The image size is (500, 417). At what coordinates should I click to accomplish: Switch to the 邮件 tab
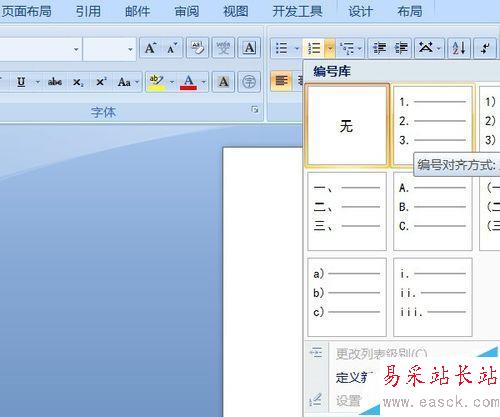(x=137, y=12)
